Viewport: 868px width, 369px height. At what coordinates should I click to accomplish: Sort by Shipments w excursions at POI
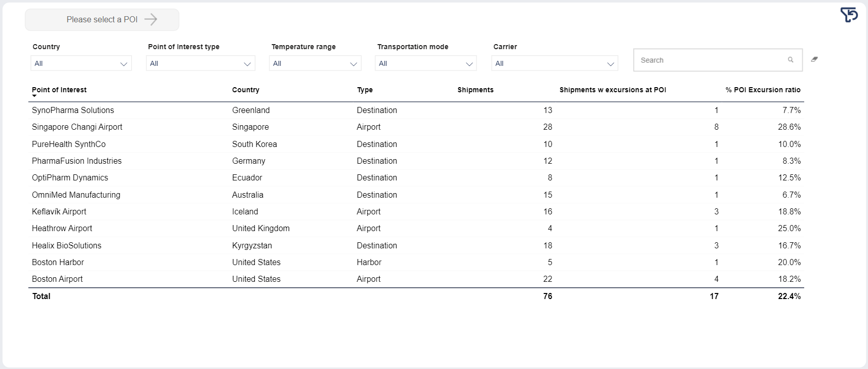tap(613, 90)
